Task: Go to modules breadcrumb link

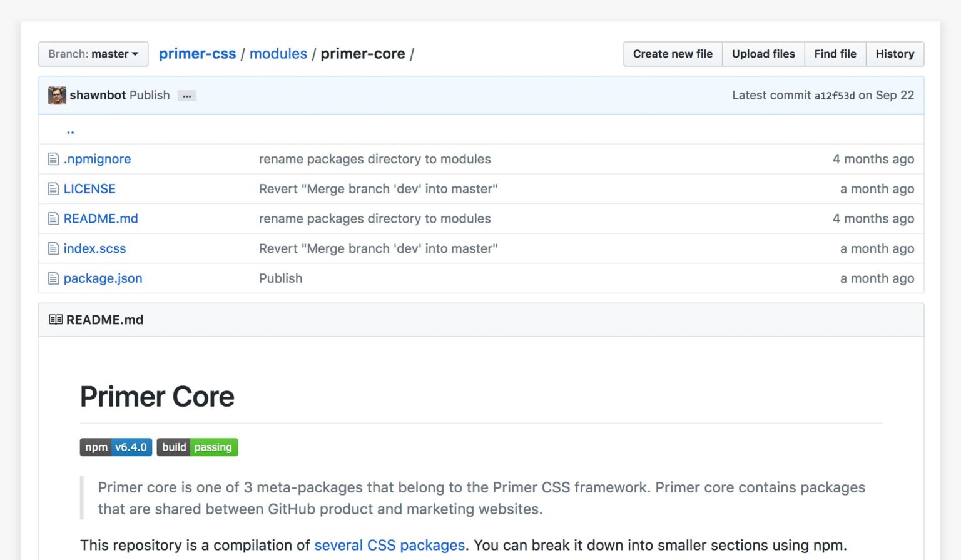Action: (278, 54)
